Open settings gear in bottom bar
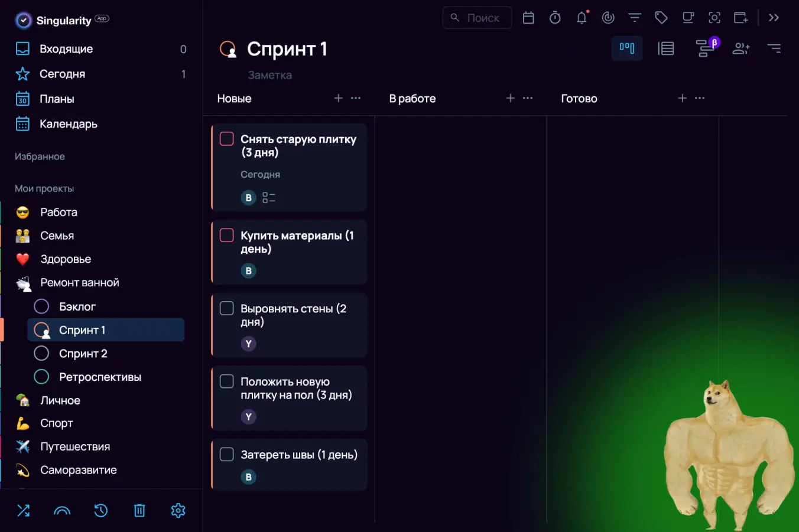 (178, 510)
